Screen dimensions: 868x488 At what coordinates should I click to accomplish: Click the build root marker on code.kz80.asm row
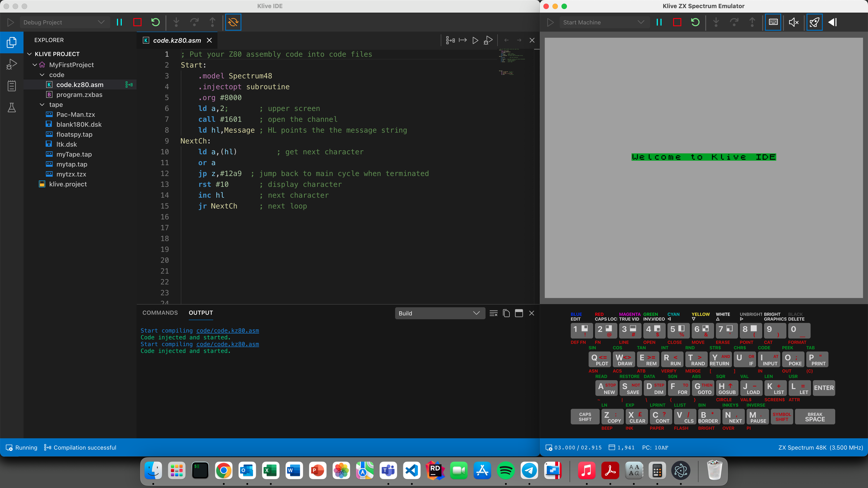129,85
